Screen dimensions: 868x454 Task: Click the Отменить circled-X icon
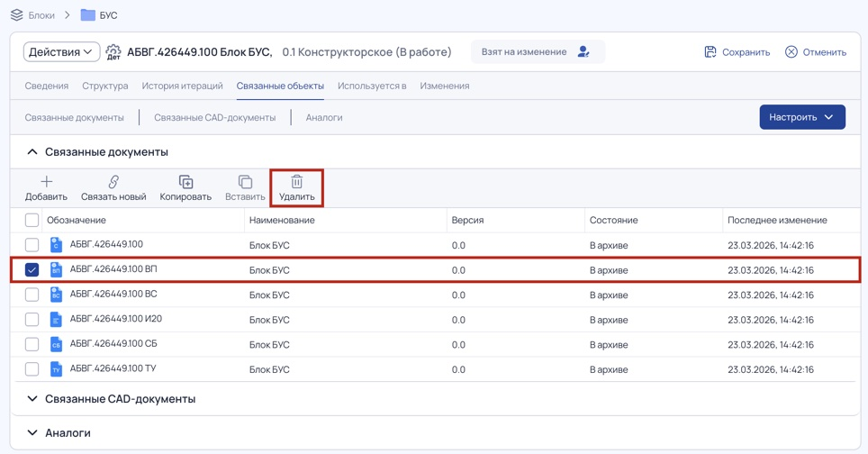791,52
